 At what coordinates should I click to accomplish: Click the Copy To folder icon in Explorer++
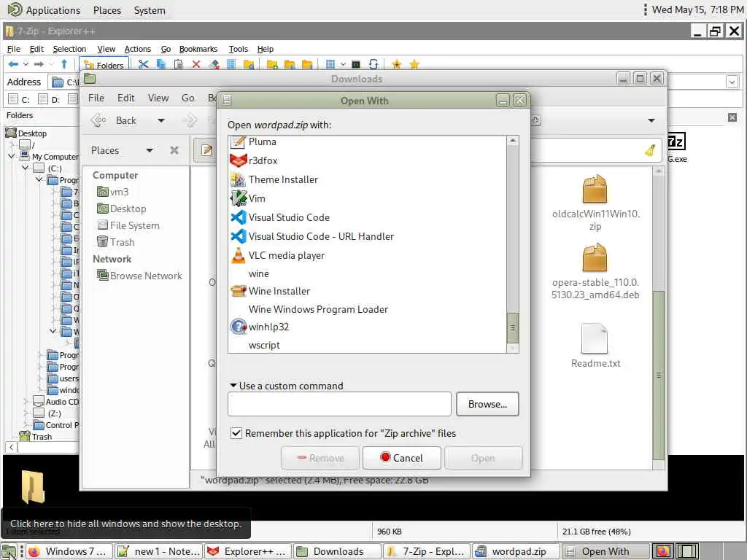click(x=290, y=64)
